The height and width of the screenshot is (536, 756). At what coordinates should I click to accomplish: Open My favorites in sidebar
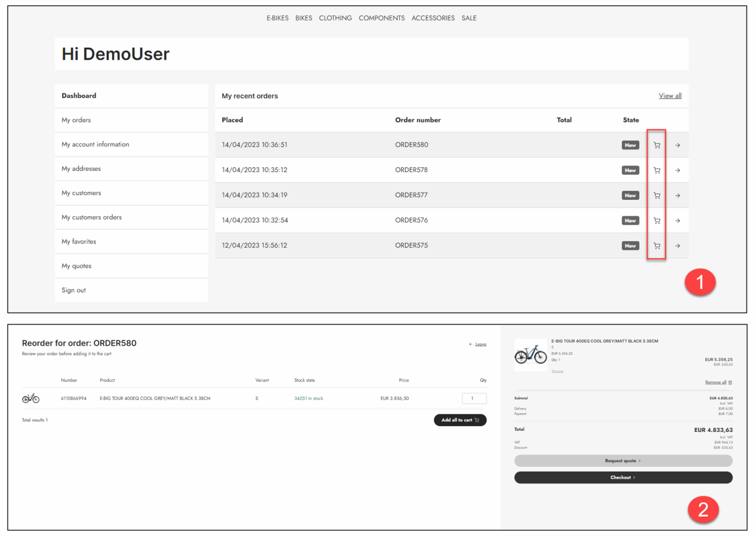point(79,242)
